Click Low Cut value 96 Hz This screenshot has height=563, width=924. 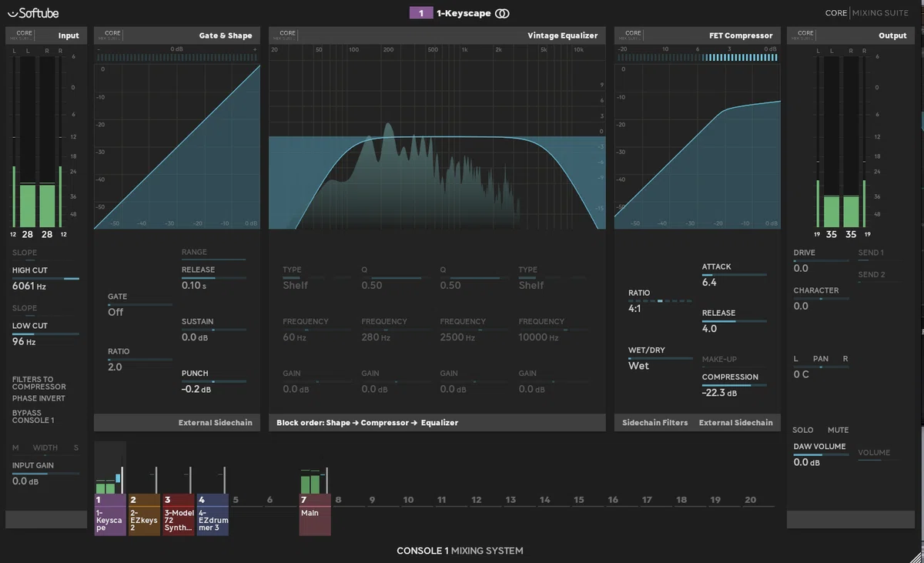(24, 341)
